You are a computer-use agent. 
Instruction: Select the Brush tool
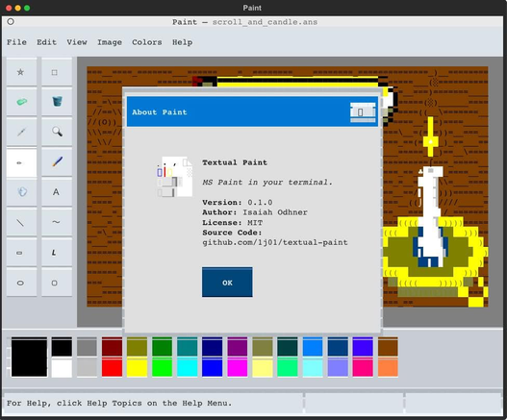click(x=56, y=161)
